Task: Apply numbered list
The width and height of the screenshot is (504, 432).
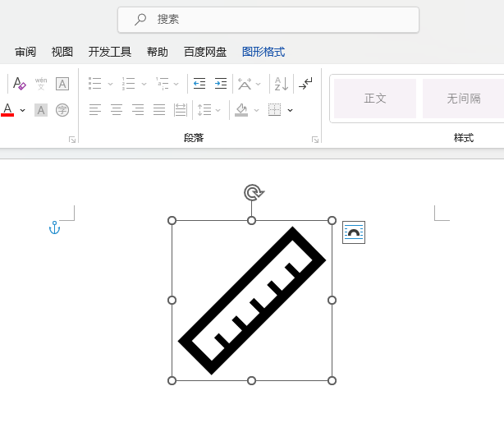Action: click(x=128, y=84)
